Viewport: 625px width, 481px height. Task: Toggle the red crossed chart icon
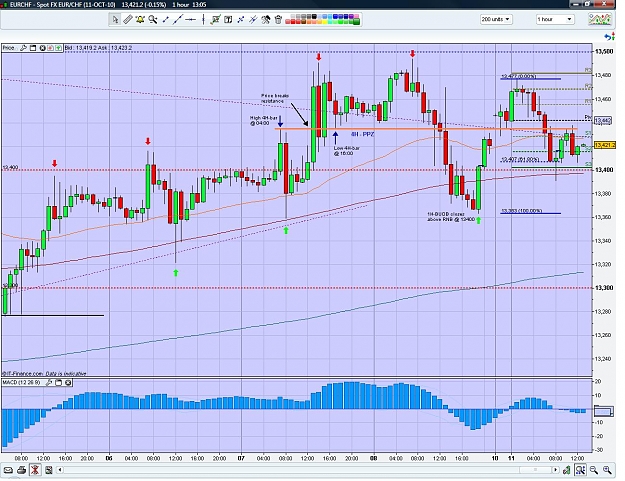click(35, 470)
